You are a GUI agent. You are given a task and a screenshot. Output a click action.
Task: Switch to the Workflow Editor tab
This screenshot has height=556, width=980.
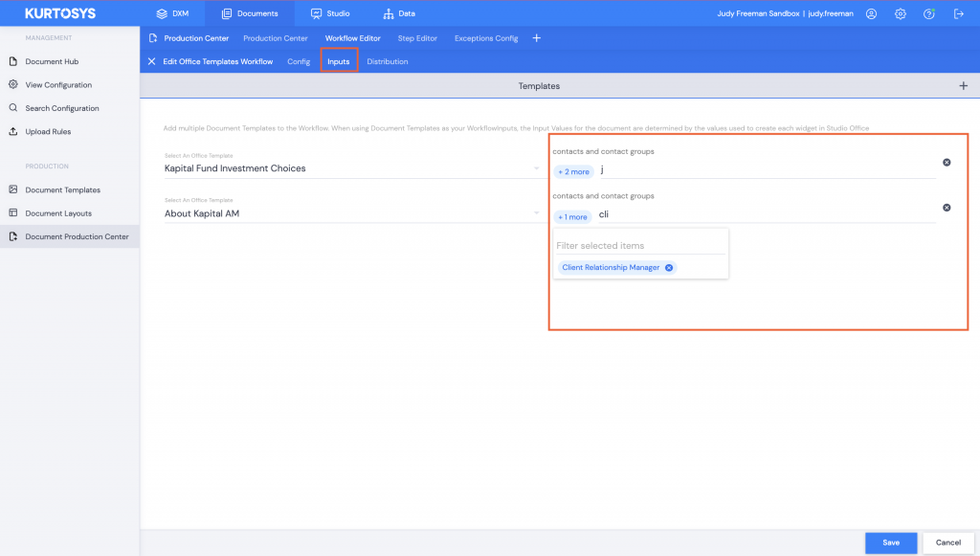352,38
